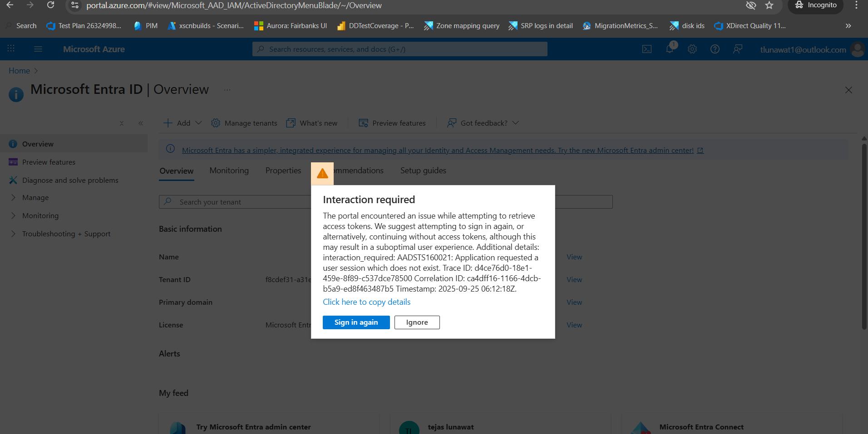868x434 pixels.
Task: Click here to copy error details
Action: (367, 302)
